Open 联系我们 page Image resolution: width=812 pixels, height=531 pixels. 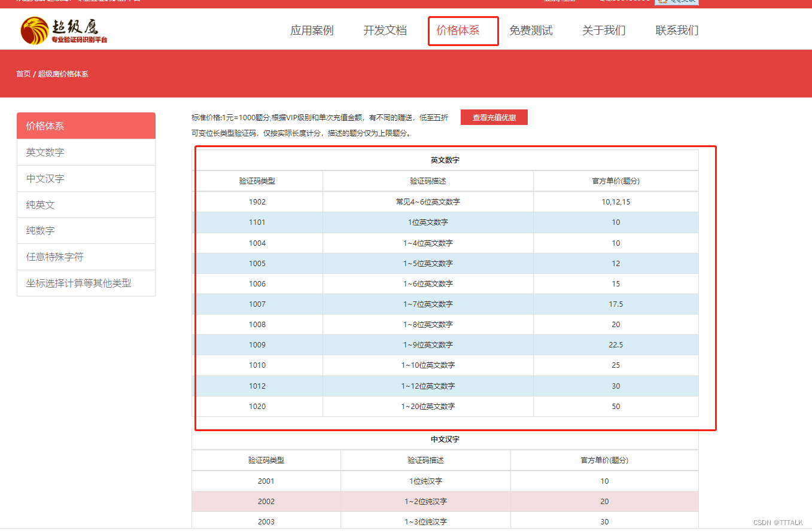[677, 30]
